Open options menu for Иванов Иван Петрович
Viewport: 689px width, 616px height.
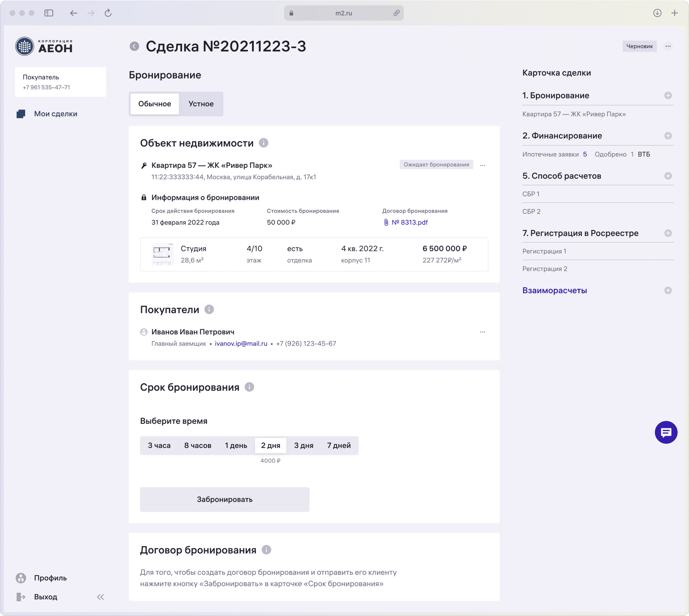pyautogui.click(x=482, y=332)
